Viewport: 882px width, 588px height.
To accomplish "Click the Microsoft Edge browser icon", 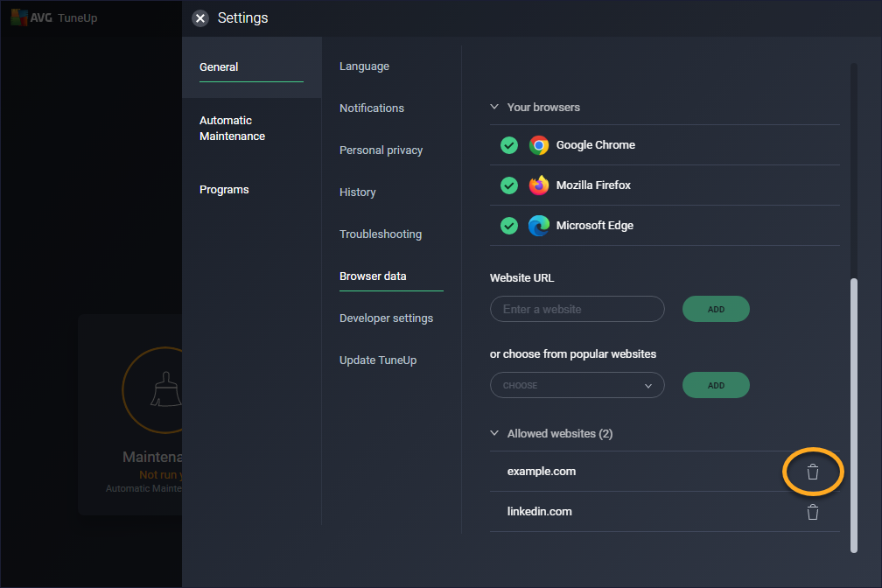I will [538, 226].
